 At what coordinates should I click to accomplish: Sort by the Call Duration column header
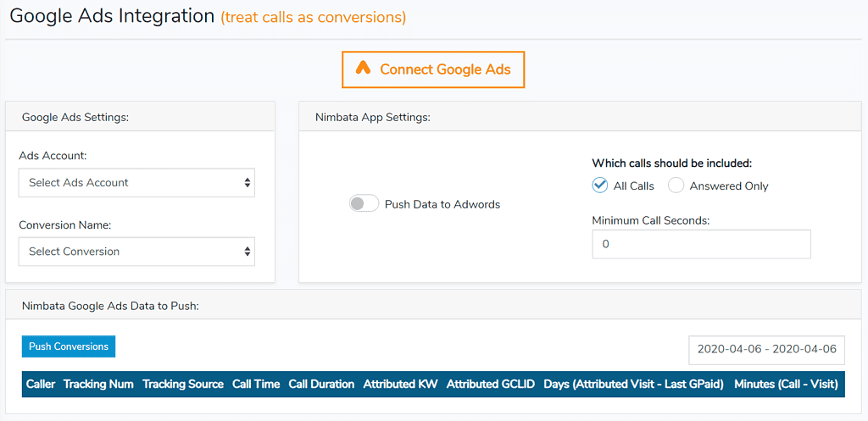[x=321, y=384]
